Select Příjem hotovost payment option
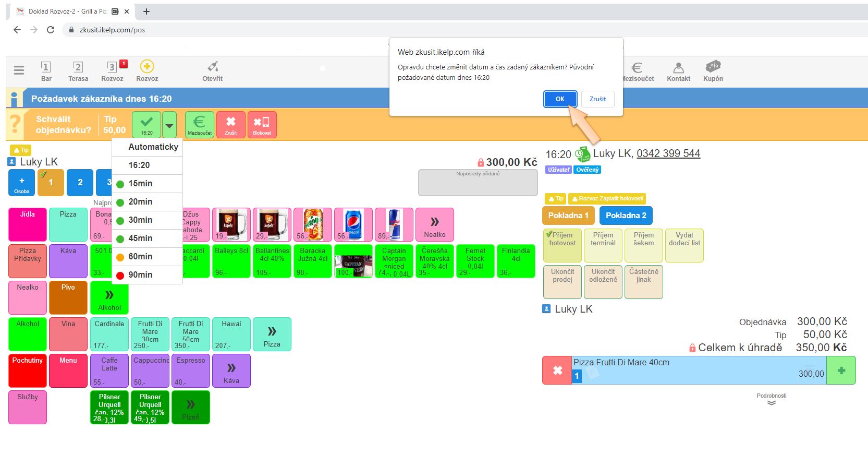 (x=562, y=245)
